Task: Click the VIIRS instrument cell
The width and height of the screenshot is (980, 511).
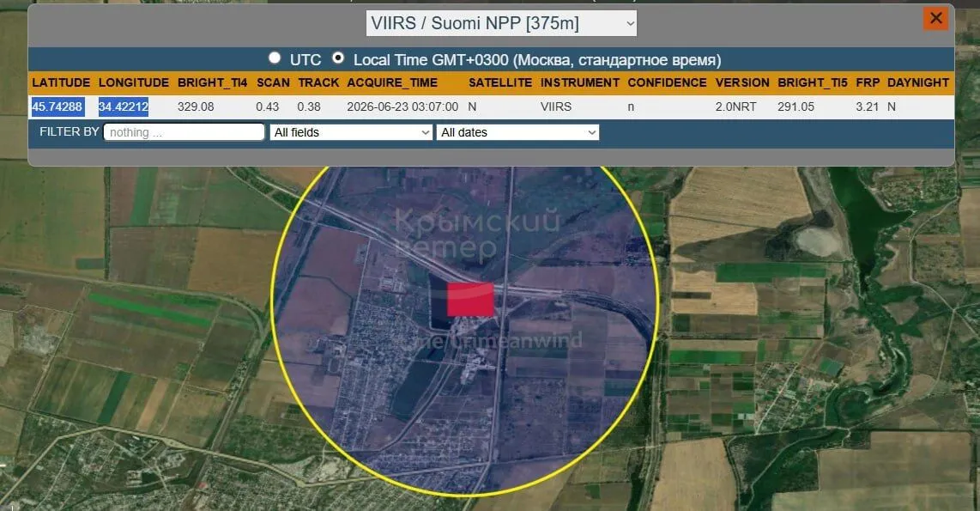Action: 556,107
